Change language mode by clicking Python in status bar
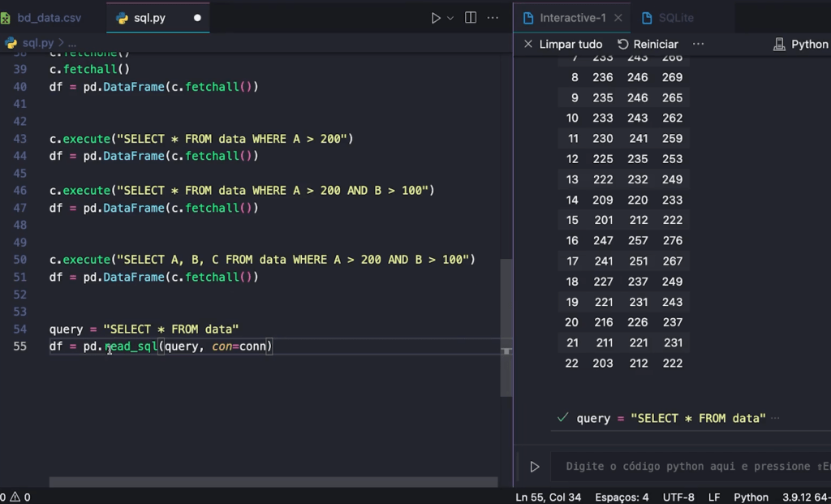The image size is (831, 504). pos(751,496)
